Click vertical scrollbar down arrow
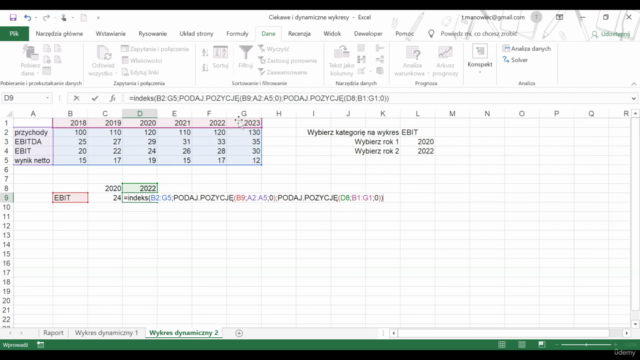The height and width of the screenshot is (360, 640). [635, 324]
